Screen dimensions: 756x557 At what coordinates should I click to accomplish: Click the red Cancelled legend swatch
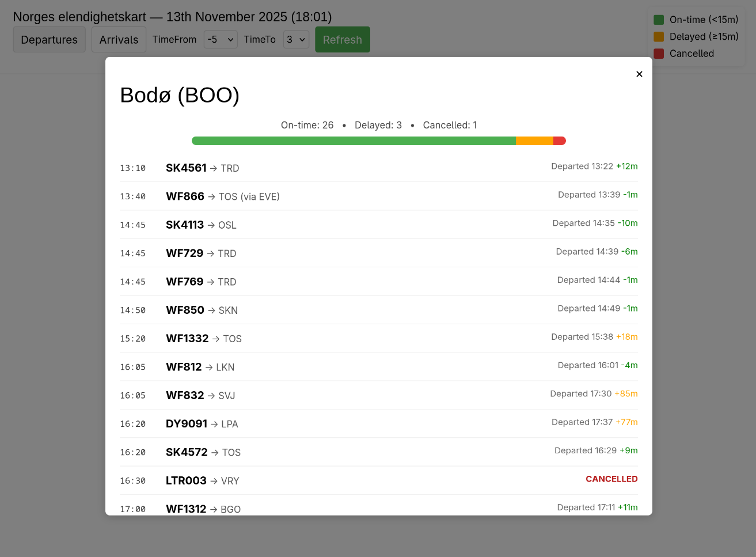coord(659,54)
